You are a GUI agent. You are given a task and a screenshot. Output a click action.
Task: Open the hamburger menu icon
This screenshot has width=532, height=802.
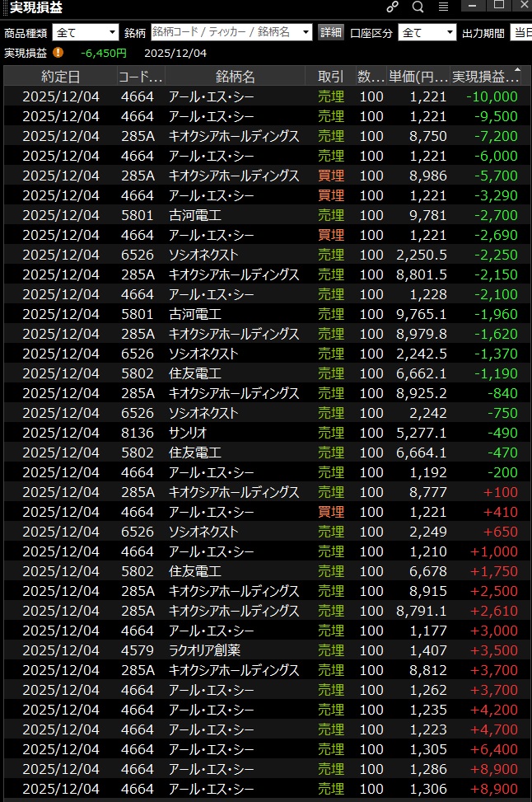coord(443,7)
